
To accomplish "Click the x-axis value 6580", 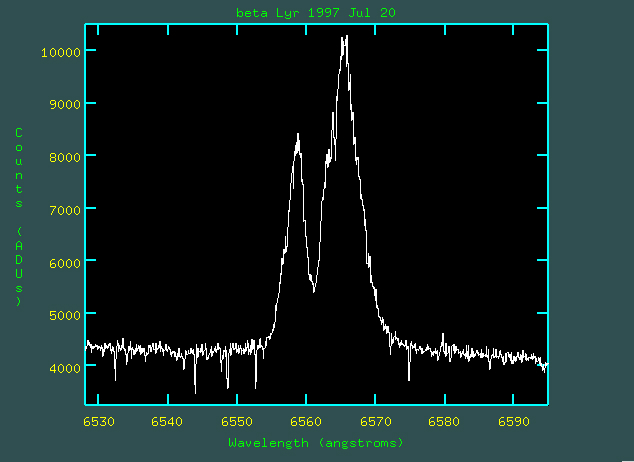I will point(444,422).
